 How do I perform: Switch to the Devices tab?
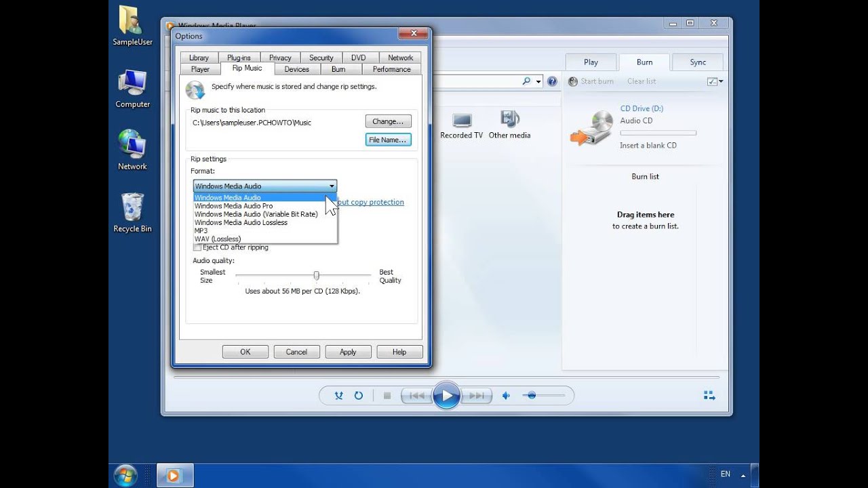(296, 69)
